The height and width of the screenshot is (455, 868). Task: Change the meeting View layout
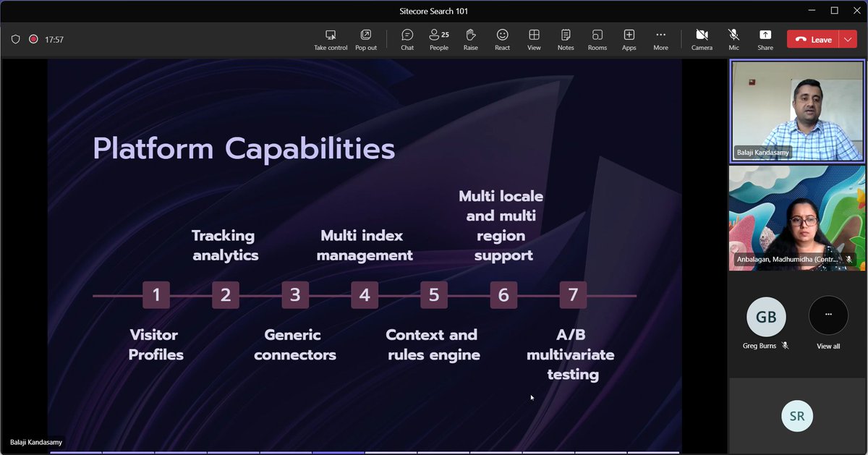tap(534, 40)
